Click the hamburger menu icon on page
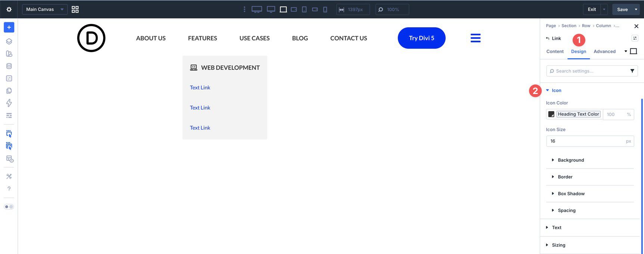The width and height of the screenshot is (644, 254). tap(476, 38)
